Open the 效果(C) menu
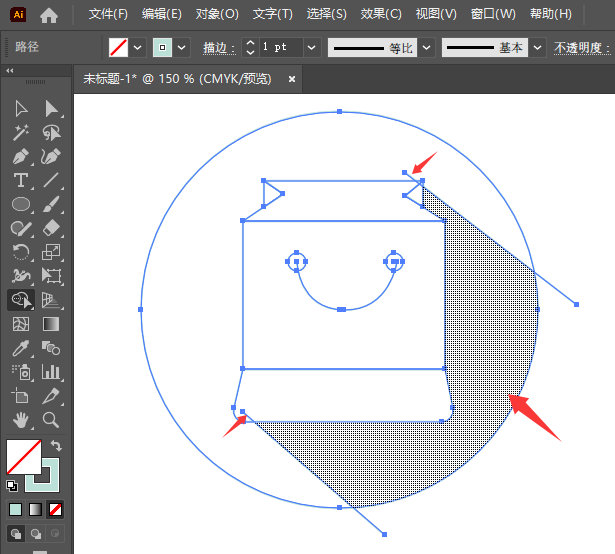This screenshot has height=554, width=615. (381, 15)
